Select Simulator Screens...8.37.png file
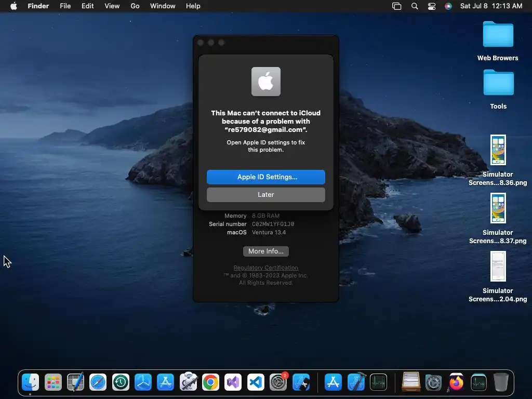This screenshot has width=532, height=399. [498, 219]
